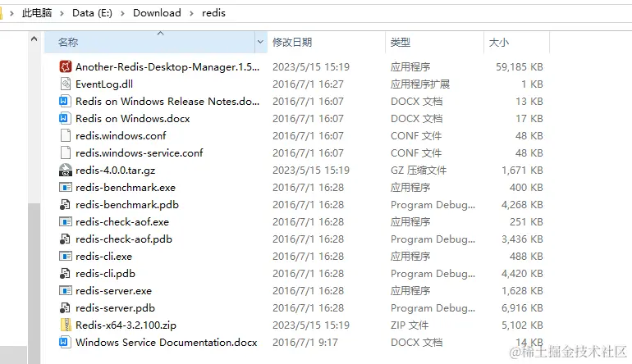Click the 应用程序扩展 type of EventLog.dll
Screen dimensions: 632x364
(x=420, y=84)
